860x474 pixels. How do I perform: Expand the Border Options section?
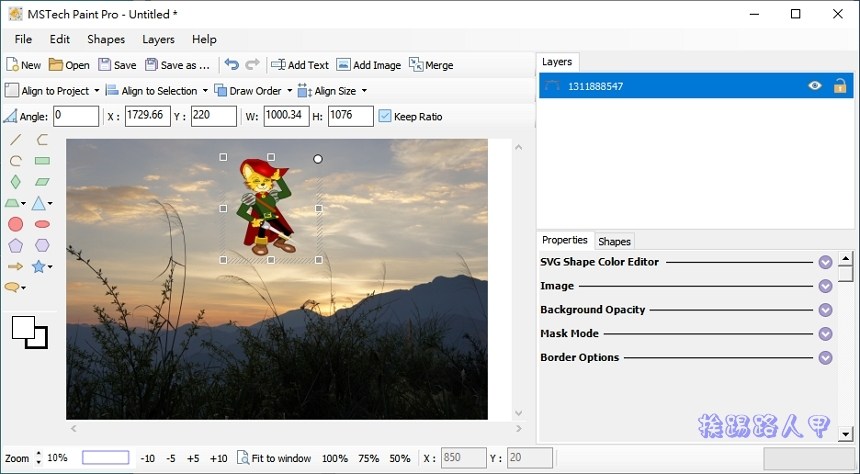[x=825, y=358]
